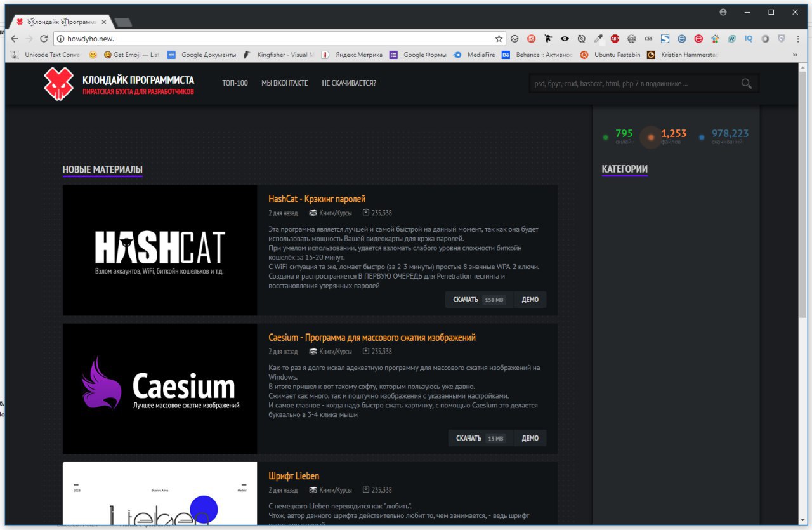Reload the page with the refresh icon
812x530 pixels.
point(44,39)
